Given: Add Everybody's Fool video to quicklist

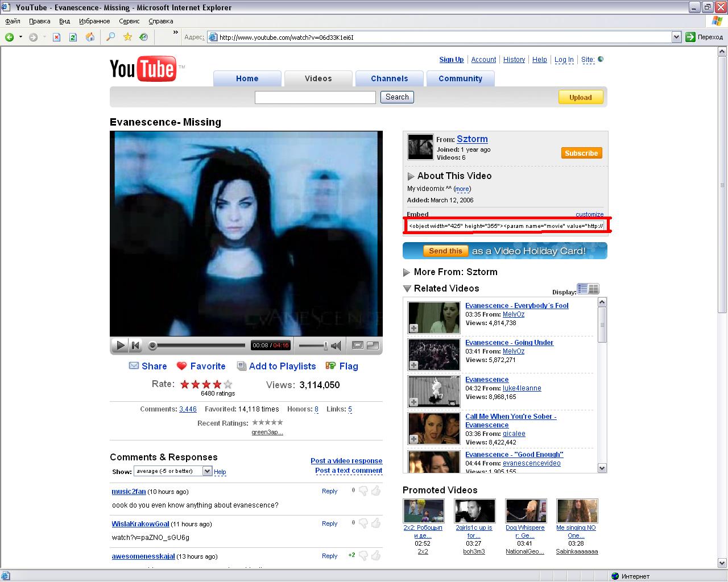Looking at the screenshot, I should pyautogui.click(x=414, y=328).
